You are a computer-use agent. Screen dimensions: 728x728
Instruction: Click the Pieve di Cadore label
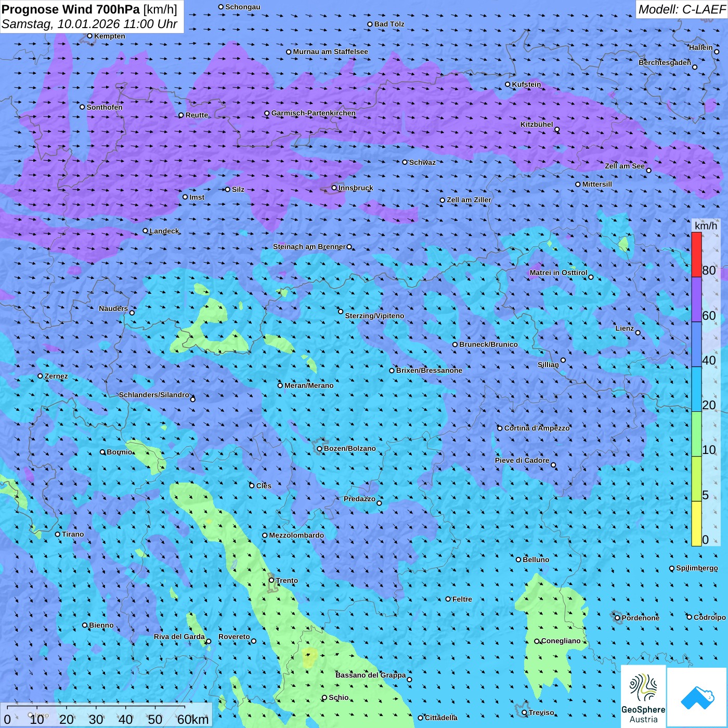pyautogui.click(x=522, y=460)
